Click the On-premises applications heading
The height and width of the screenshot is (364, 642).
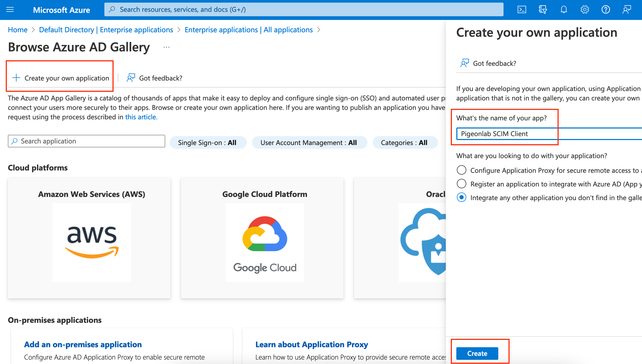click(x=55, y=320)
